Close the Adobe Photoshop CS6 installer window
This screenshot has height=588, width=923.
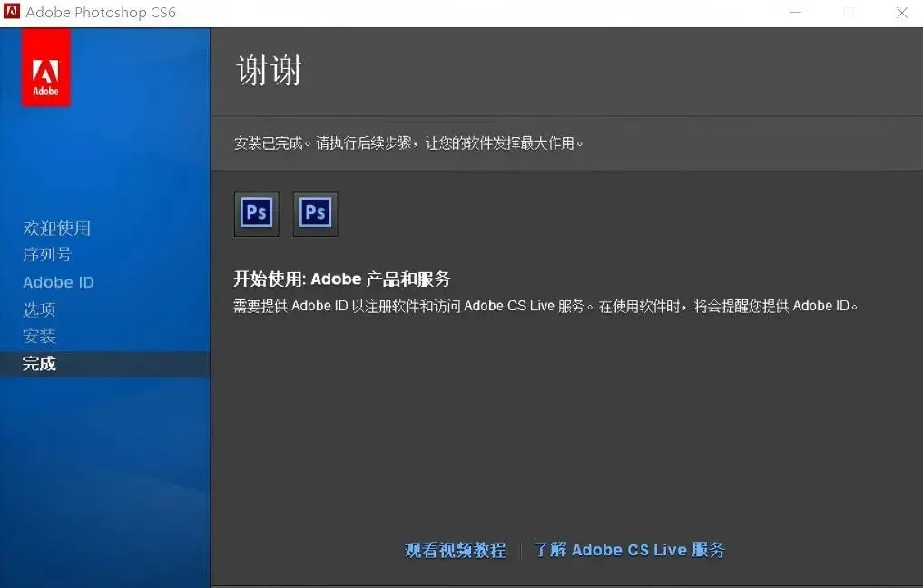[901, 13]
